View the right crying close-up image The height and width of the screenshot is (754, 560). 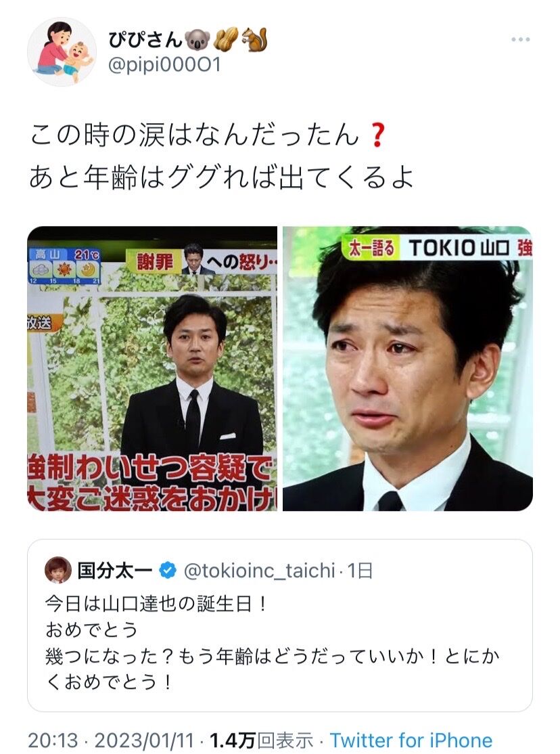click(408, 368)
